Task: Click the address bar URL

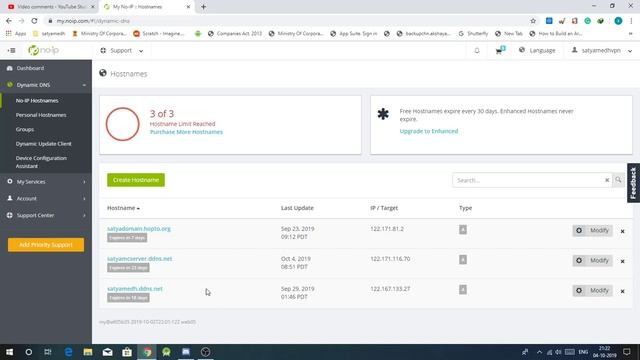Action: point(93,21)
